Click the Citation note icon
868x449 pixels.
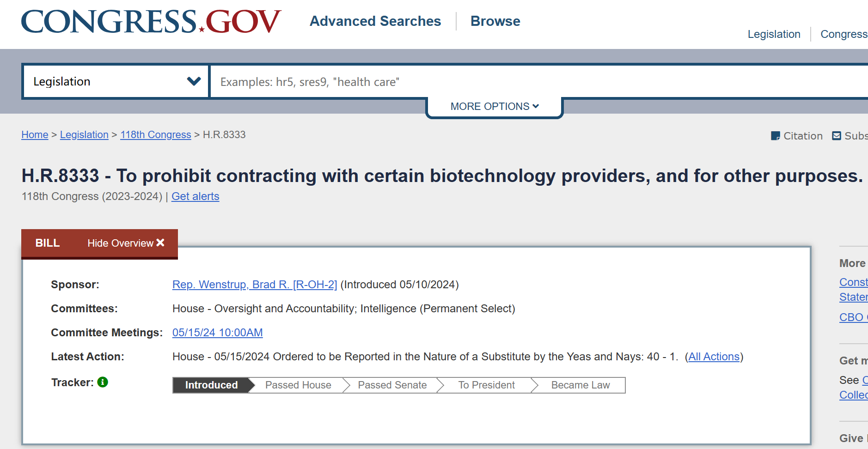775,136
